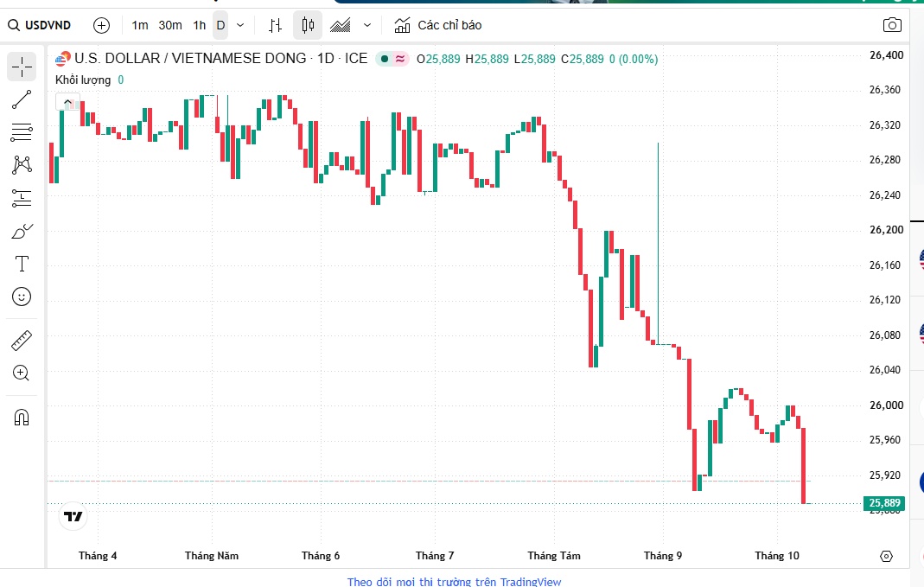The height and width of the screenshot is (587, 924).
Task: Open the USDVND symbol search
Action: [39, 25]
